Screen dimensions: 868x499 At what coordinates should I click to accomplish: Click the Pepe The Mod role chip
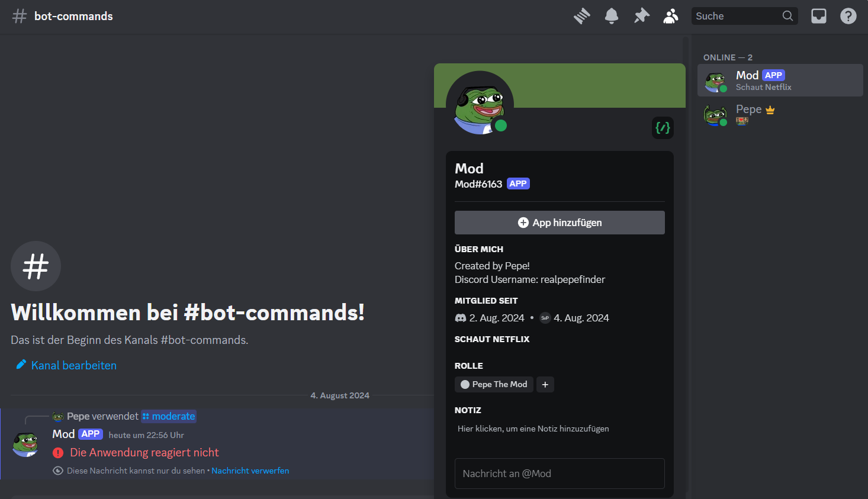point(494,385)
